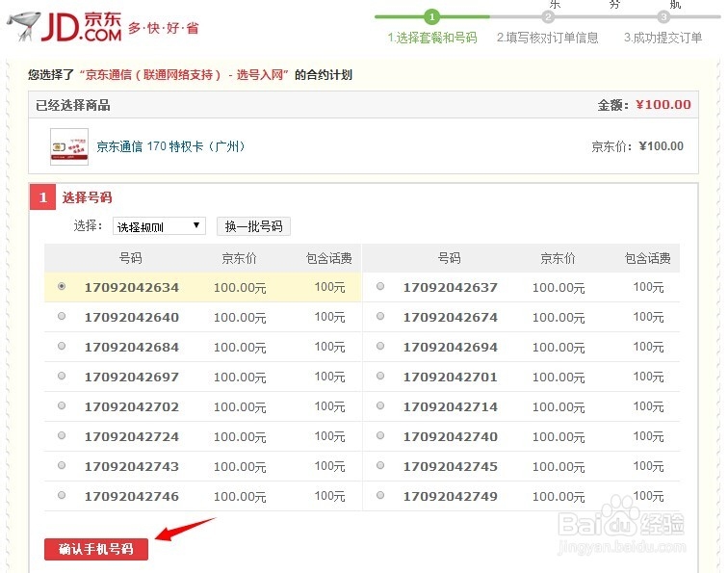Select radio for number 17092042702
This screenshot has height=573, width=728.
point(62,405)
